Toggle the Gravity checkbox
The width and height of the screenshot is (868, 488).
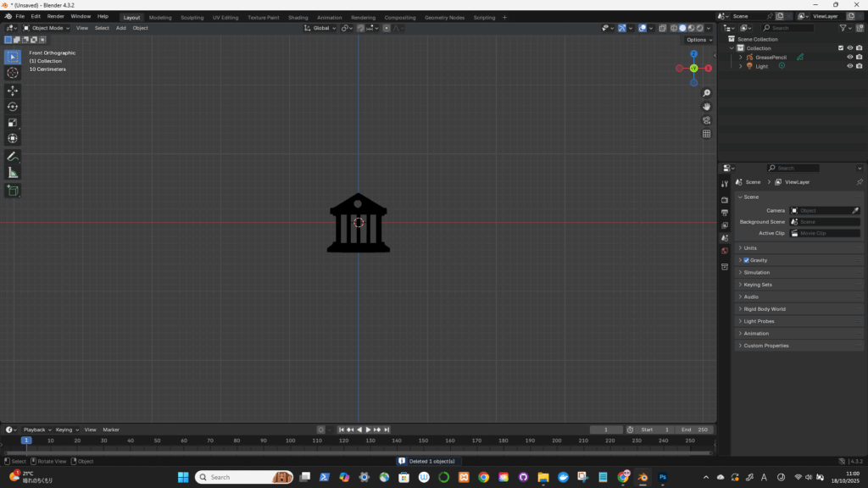tap(746, 260)
